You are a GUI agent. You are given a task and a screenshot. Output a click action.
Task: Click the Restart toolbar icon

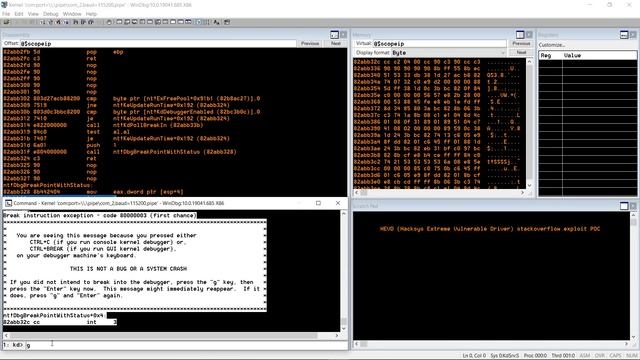tap(51, 22)
